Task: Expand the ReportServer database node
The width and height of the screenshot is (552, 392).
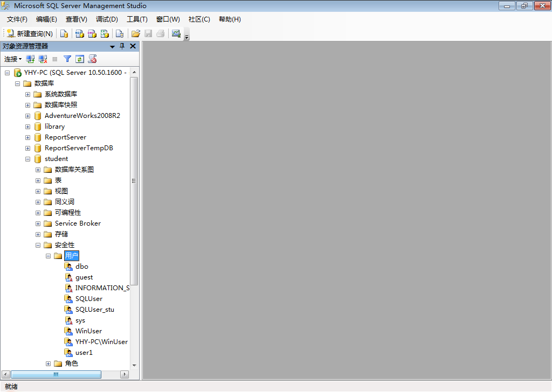Action: (x=27, y=137)
